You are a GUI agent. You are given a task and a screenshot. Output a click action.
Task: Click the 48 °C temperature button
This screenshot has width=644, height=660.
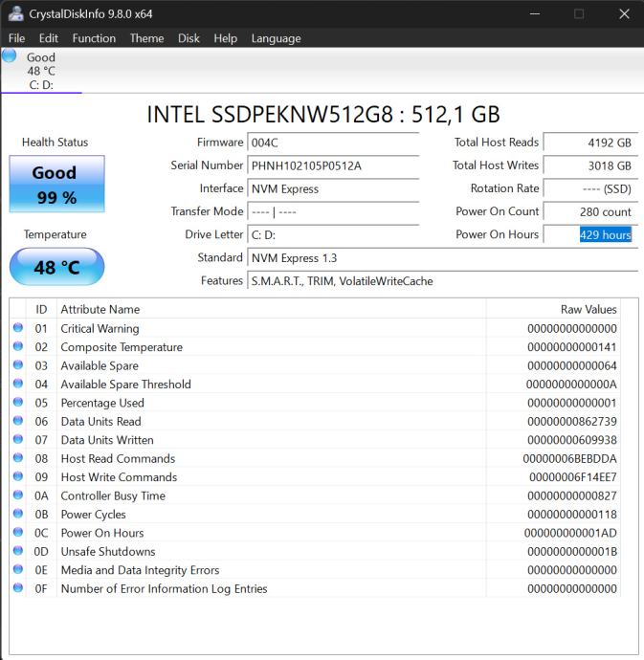(x=57, y=268)
